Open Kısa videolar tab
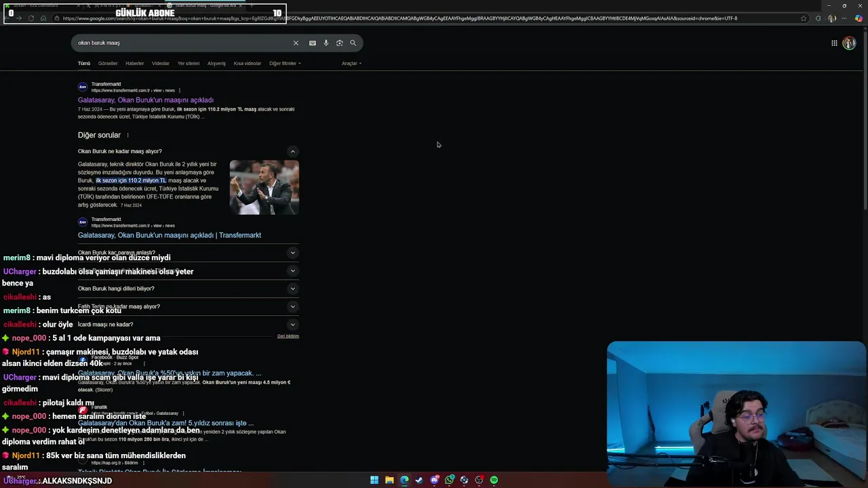The width and height of the screenshot is (868, 488). coord(248,63)
